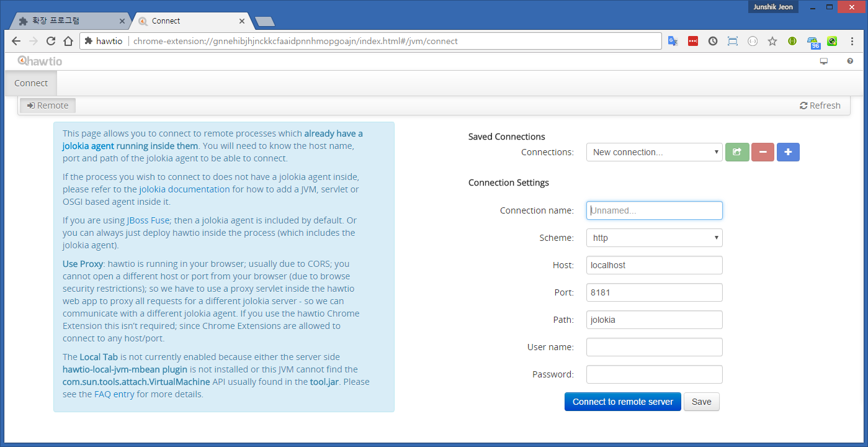Click the green connect-to-saved-connection icon
The width and height of the screenshot is (868, 447).
click(736, 152)
